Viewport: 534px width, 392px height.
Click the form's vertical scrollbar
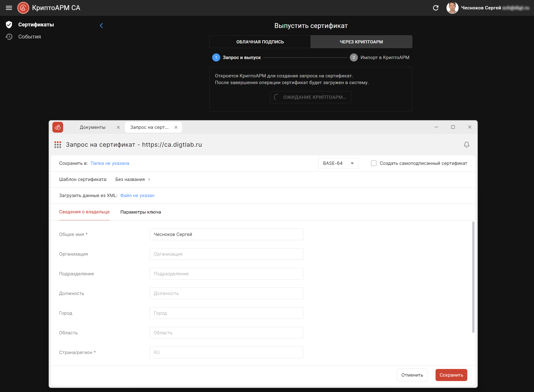[473, 277]
